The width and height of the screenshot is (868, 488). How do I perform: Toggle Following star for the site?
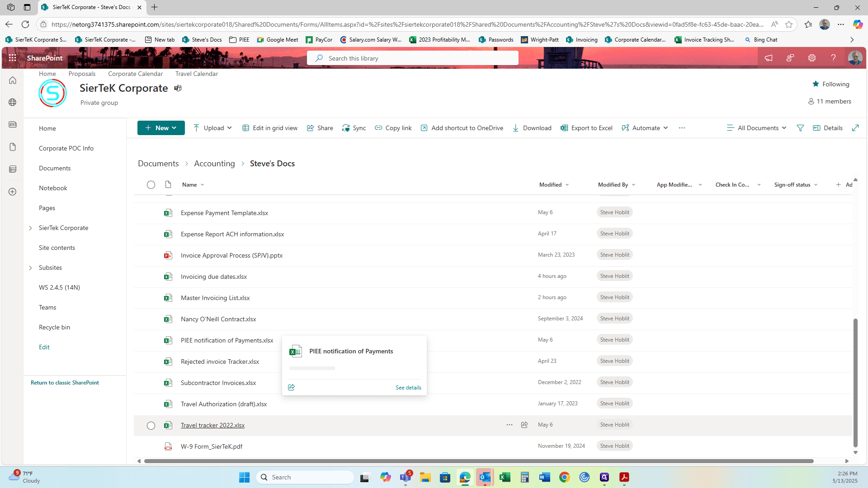click(830, 84)
